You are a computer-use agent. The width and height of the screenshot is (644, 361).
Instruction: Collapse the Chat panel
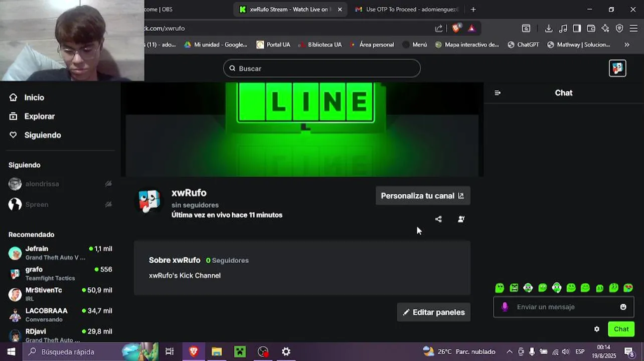[x=498, y=93]
